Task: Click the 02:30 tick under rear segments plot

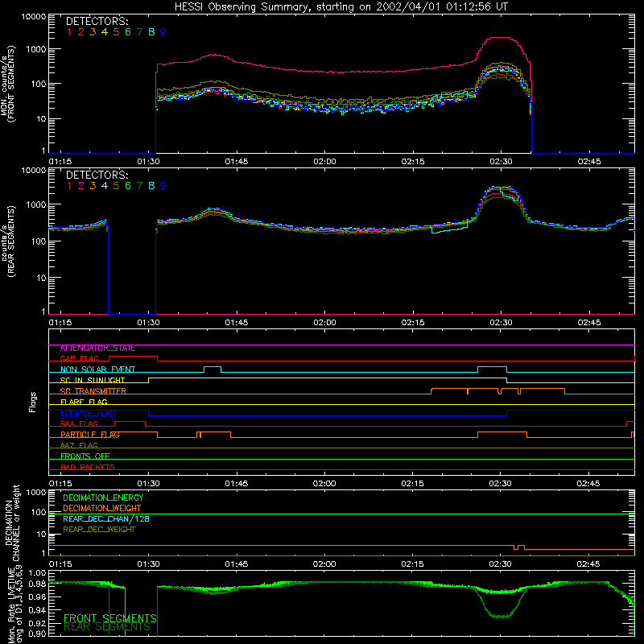Action: coord(501,323)
